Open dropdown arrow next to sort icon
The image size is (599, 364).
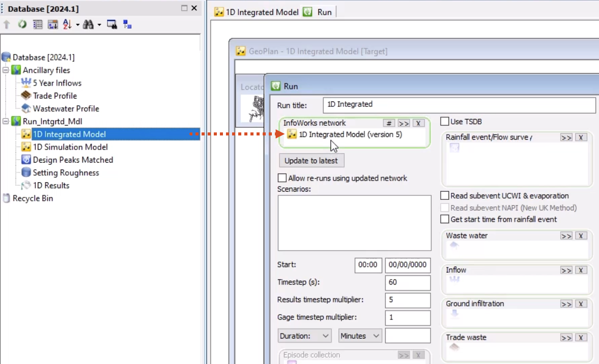77,25
